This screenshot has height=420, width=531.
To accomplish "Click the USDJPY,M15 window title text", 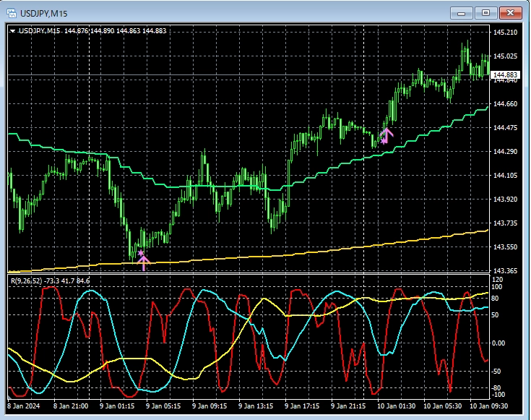I will [43, 12].
